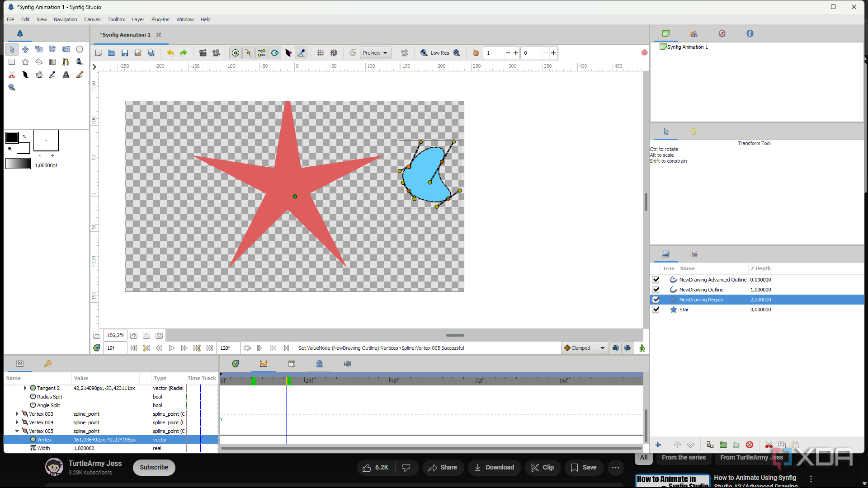Image resolution: width=868 pixels, height=488 pixels.
Task: Click the Download button below video
Action: point(494,467)
